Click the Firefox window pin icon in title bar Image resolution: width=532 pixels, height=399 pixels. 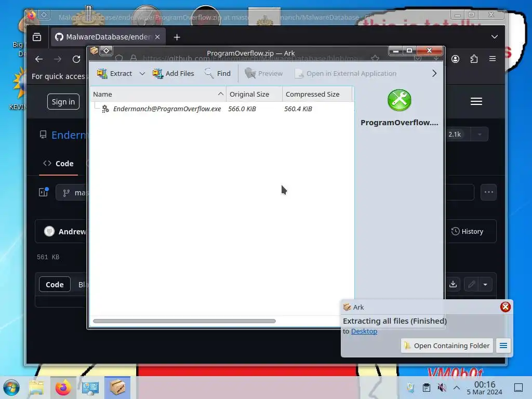[44, 15]
